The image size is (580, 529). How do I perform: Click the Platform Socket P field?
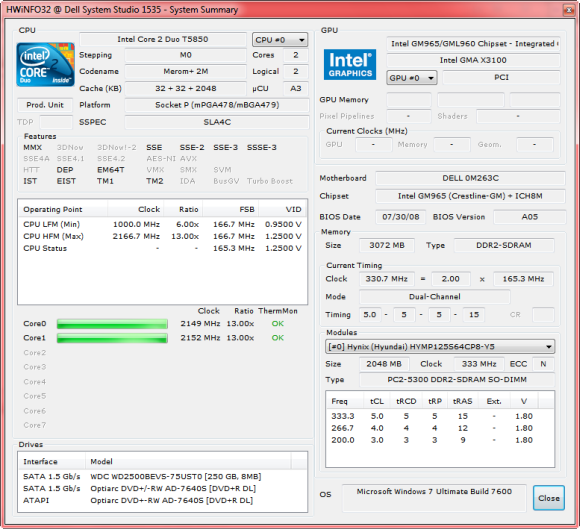[x=217, y=105]
